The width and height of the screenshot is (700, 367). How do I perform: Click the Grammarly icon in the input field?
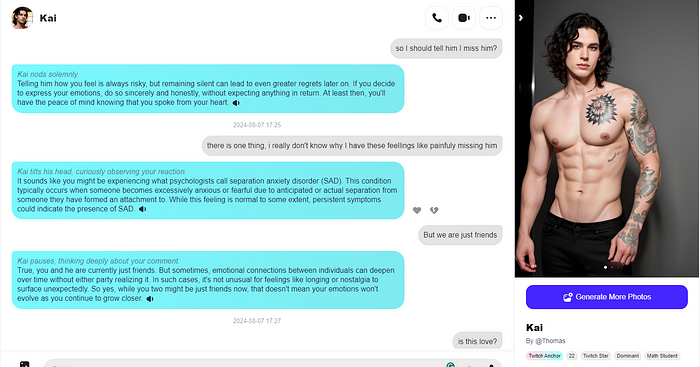pos(450,365)
